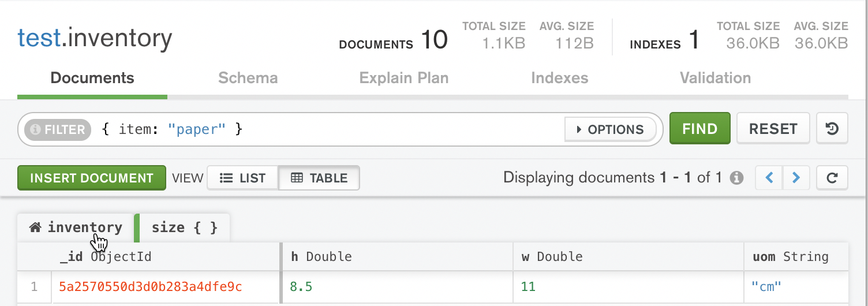Go to next page of documents
This screenshot has height=306, width=868.
(x=796, y=178)
